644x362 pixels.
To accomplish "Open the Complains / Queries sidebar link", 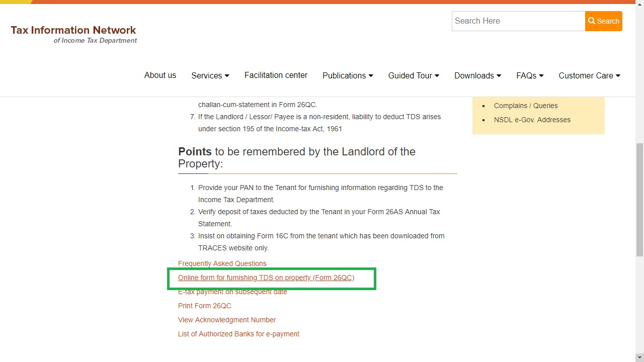I will click(526, 106).
